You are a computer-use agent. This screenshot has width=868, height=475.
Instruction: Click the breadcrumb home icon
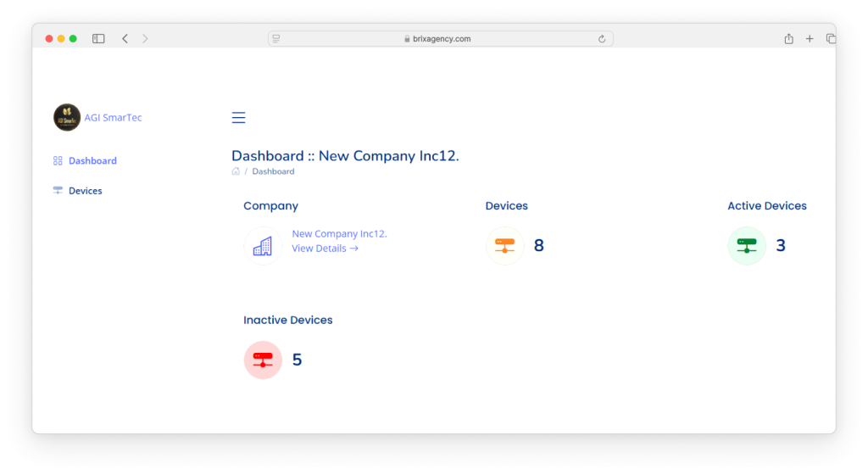(x=236, y=171)
